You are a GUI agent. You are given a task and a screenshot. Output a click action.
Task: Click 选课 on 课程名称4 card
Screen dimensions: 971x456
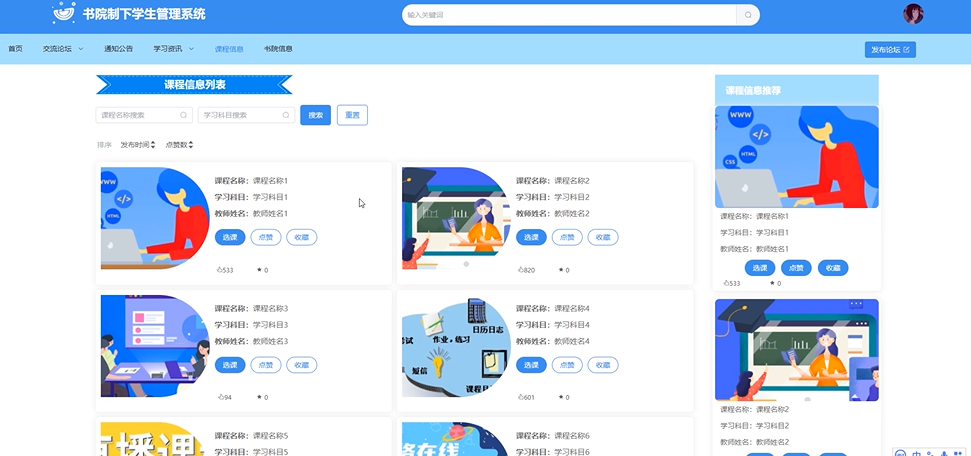click(531, 365)
